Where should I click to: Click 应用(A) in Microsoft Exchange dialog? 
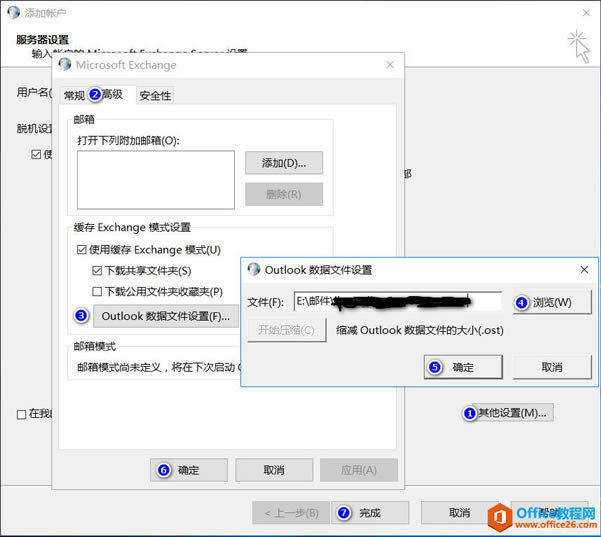tap(359, 470)
